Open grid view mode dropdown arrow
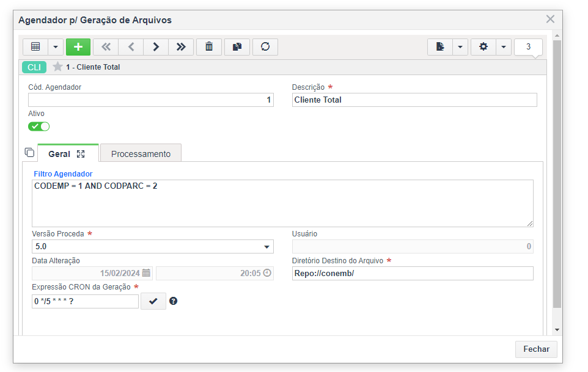Viewport: 588px width, 372px height. 56,47
